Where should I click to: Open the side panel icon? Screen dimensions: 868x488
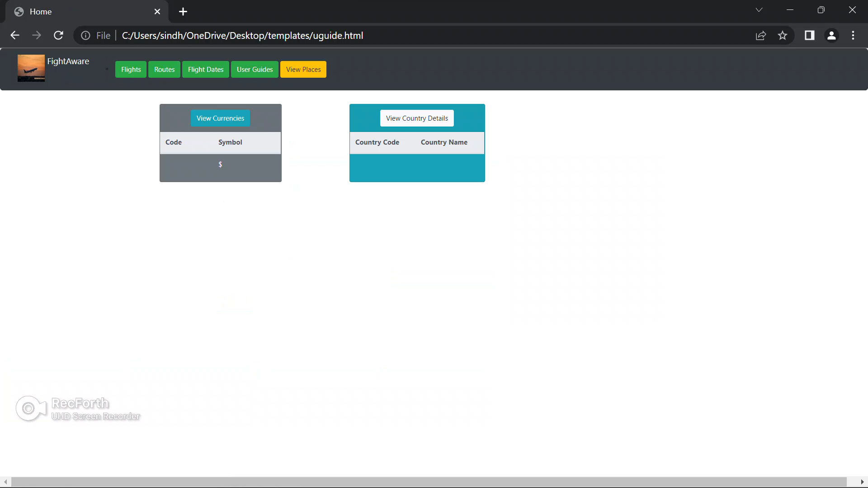[810, 35]
